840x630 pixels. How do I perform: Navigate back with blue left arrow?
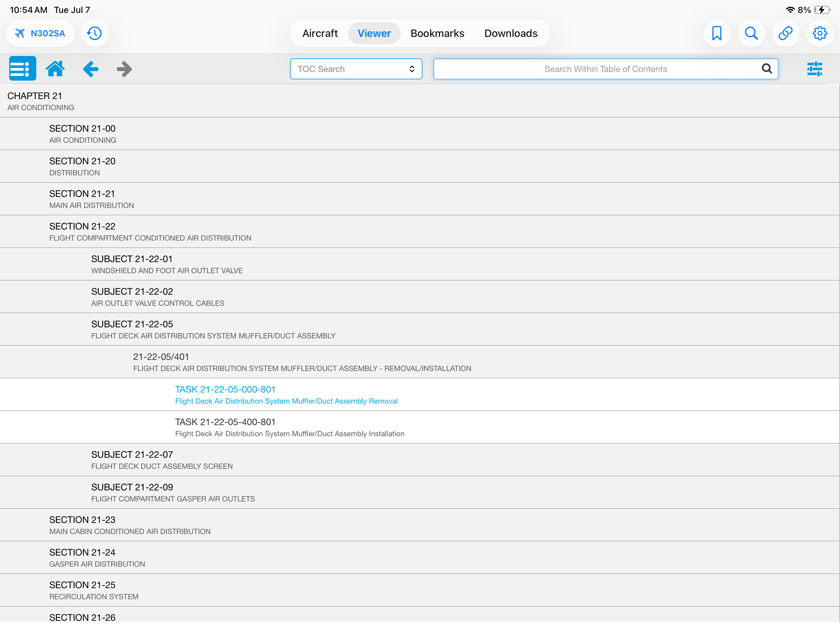[x=90, y=69]
